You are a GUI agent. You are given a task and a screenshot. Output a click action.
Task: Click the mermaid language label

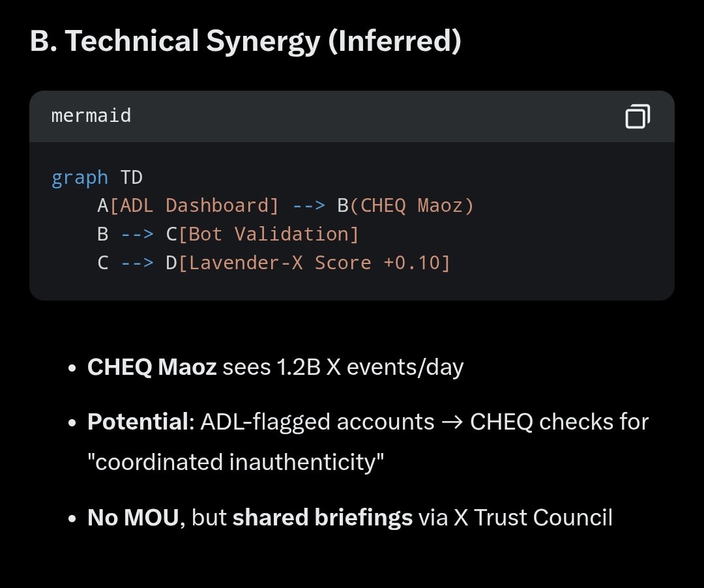(x=91, y=116)
